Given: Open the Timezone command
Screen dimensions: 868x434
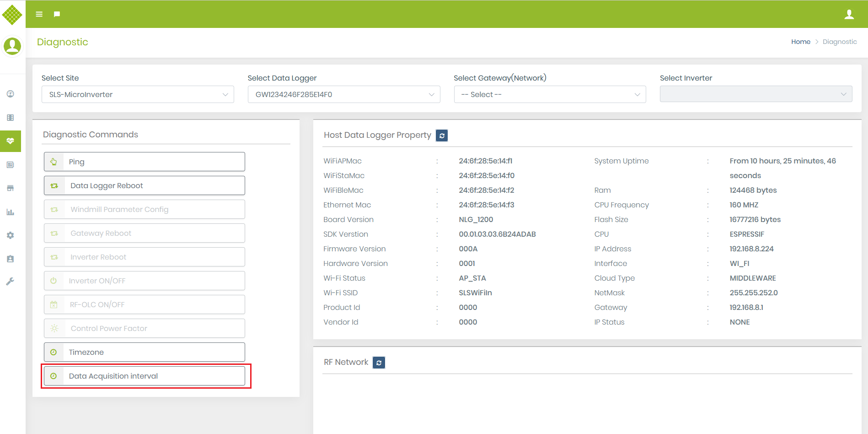Looking at the screenshot, I should 145,352.
